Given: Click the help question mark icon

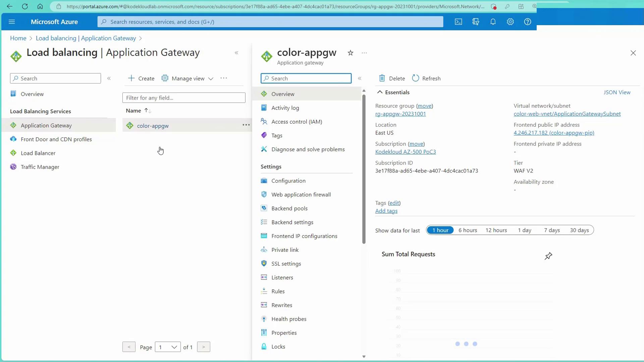Looking at the screenshot, I should pyautogui.click(x=527, y=22).
